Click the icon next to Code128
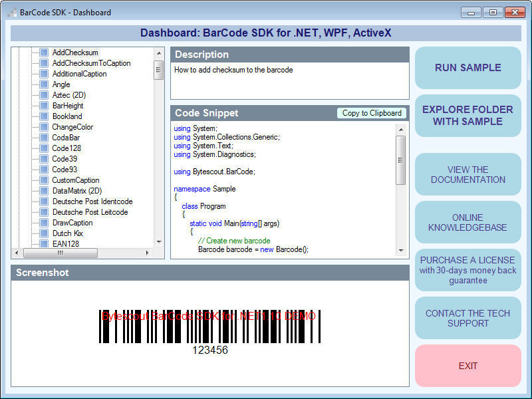Image resolution: width=532 pixels, height=399 pixels. coord(44,148)
